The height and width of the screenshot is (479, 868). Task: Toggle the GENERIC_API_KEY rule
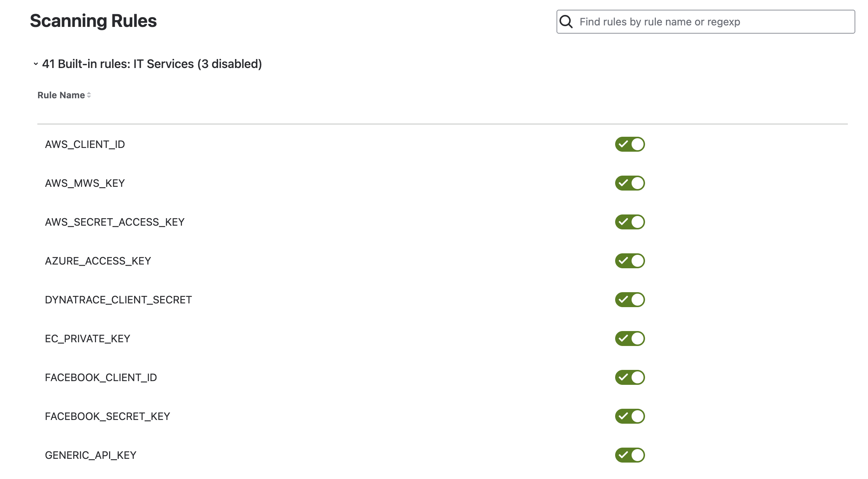(630, 455)
